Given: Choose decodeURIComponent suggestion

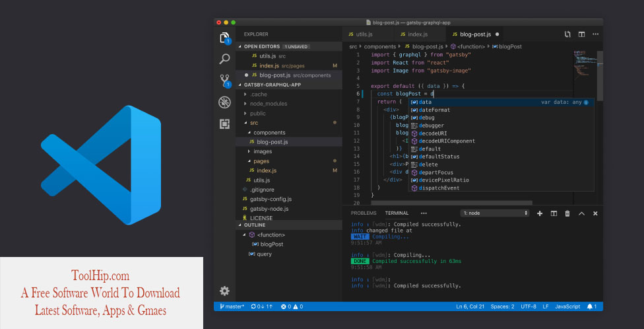Looking at the screenshot, I should coord(501,141).
